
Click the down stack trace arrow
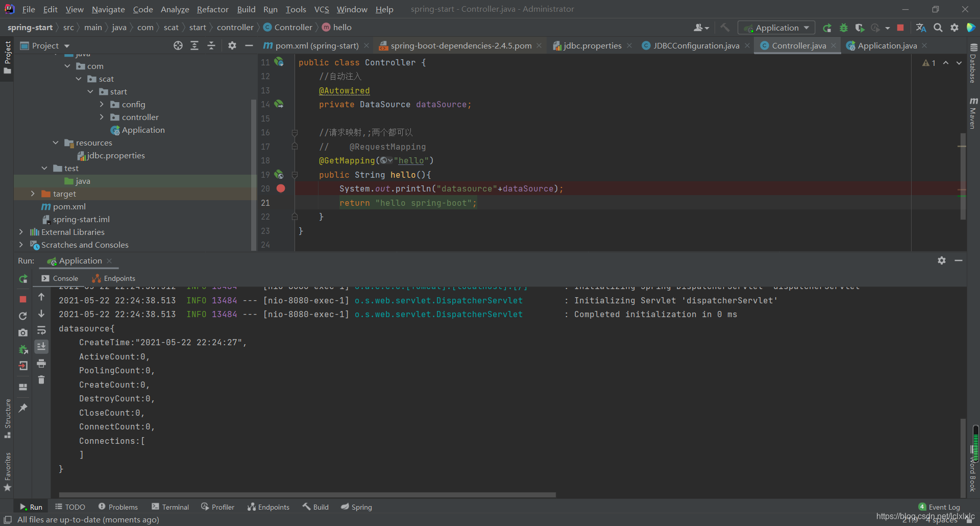[41, 314]
